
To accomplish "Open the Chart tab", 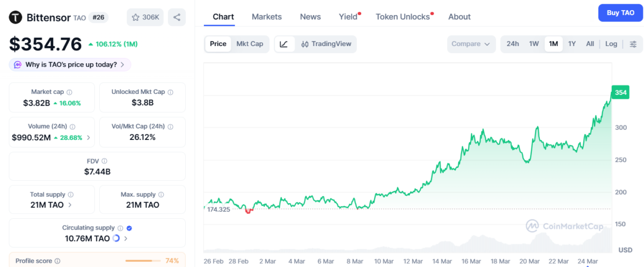I will pos(223,17).
